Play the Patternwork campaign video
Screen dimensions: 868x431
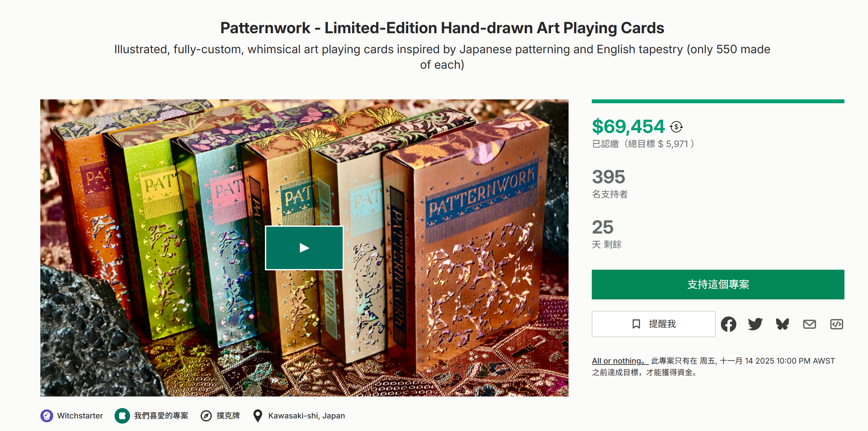pos(304,248)
